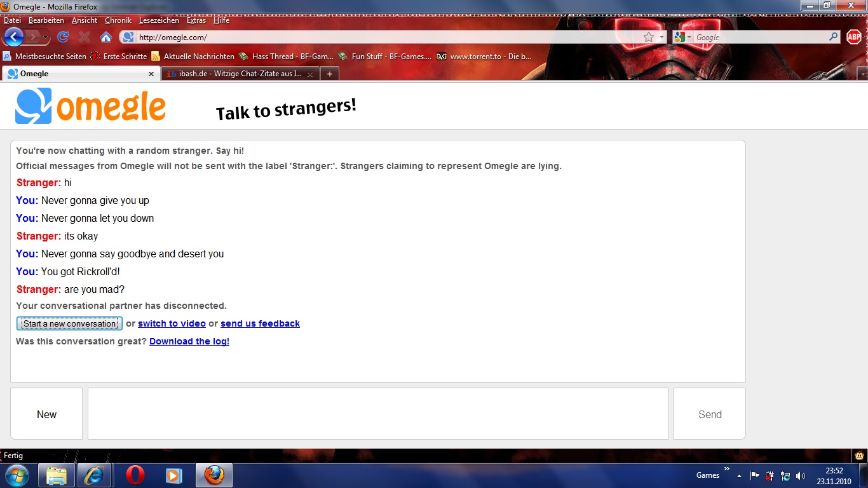Viewport: 868px width, 488px height.
Task: Open the Google search engine selector
Action: (683, 37)
